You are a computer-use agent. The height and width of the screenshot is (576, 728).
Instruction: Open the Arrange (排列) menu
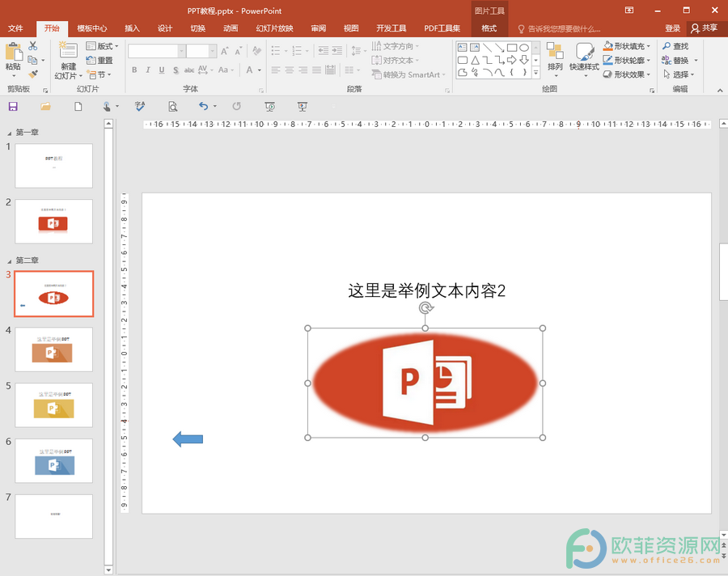[x=555, y=57]
